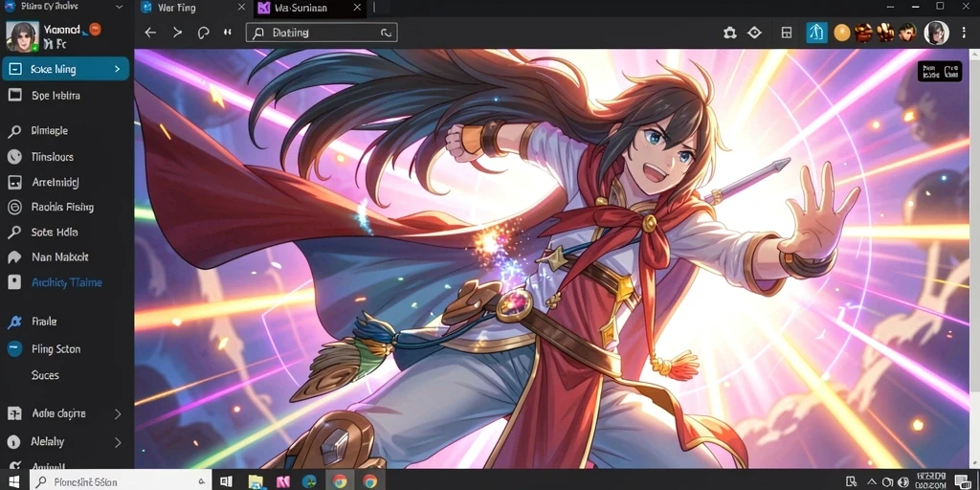Expand the 'Ache dagire' sidebar chevron
This screenshot has width=980, height=490.
tap(118, 413)
